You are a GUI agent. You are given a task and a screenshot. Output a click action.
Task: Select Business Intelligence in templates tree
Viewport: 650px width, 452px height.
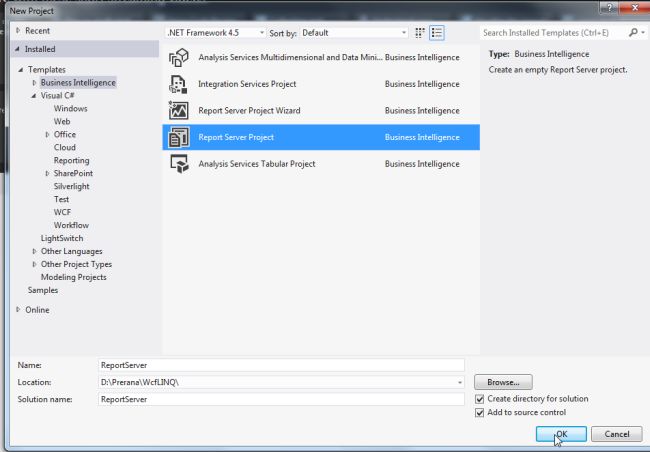click(x=78, y=83)
